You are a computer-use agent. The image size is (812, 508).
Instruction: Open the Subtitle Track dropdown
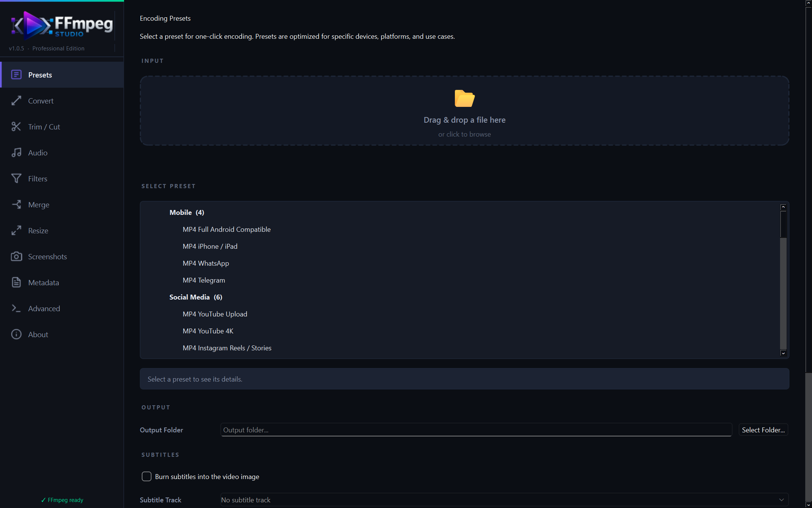coord(504,500)
